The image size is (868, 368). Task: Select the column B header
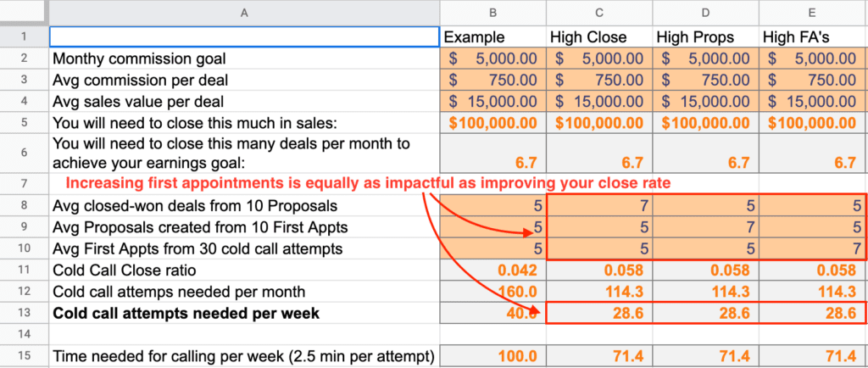(x=492, y=12)
